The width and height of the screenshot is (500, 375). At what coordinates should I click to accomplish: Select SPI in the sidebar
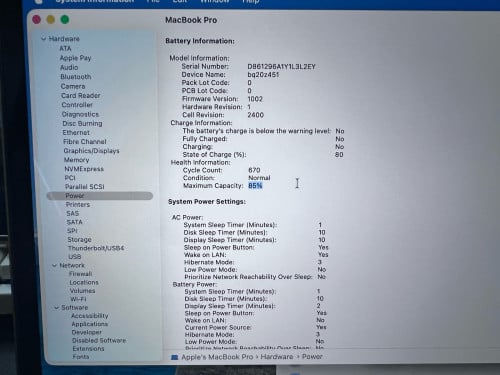pos(72,231)
